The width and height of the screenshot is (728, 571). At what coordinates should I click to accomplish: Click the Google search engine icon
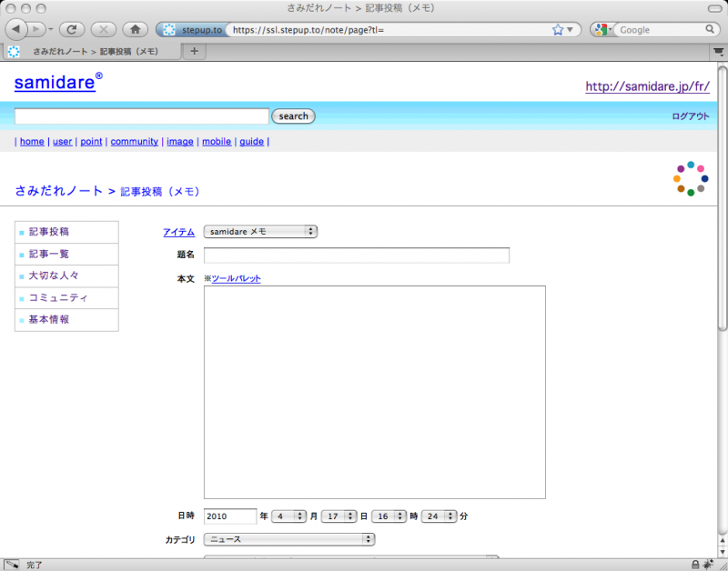tap(601, 29)
